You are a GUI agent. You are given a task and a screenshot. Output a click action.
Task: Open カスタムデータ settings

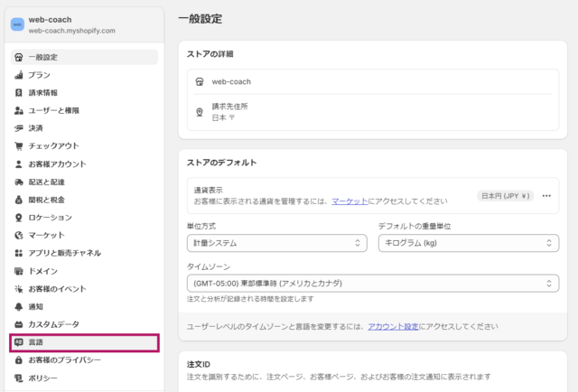pos(84,324)
